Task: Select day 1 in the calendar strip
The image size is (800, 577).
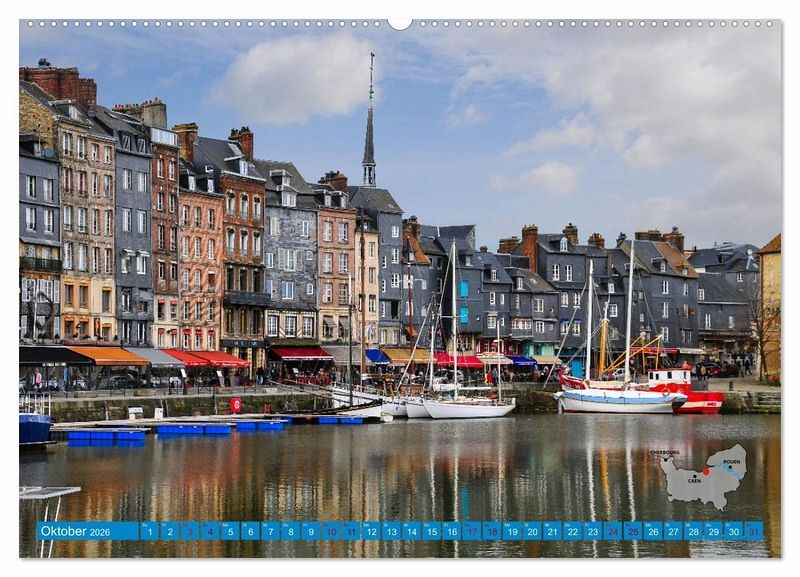Action: point(149,531)
